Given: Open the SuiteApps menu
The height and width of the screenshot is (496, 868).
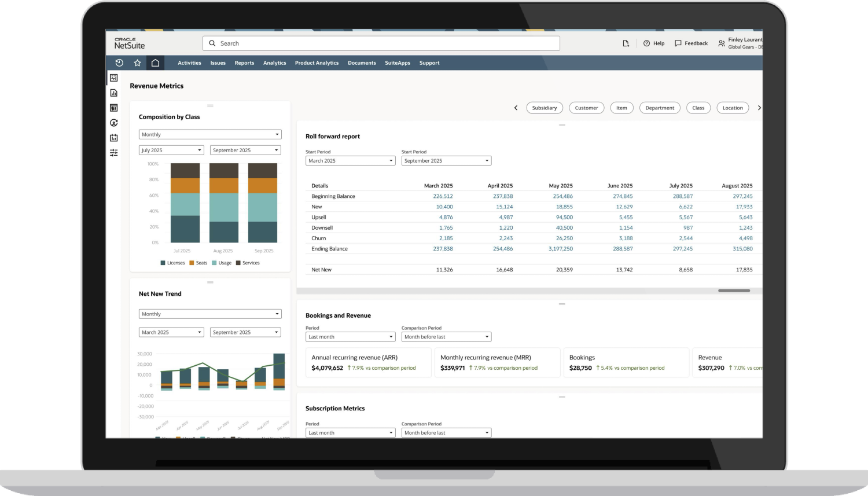Looking at the screenshot, I should click(397, 63).
